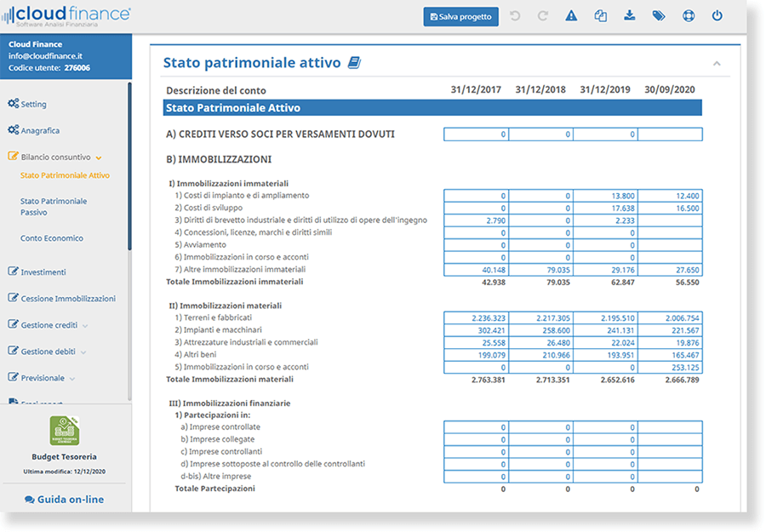Viewport: 766px width, 532px height.
Task: Open the warning triangle alerts icon
Action: (571, 16)
